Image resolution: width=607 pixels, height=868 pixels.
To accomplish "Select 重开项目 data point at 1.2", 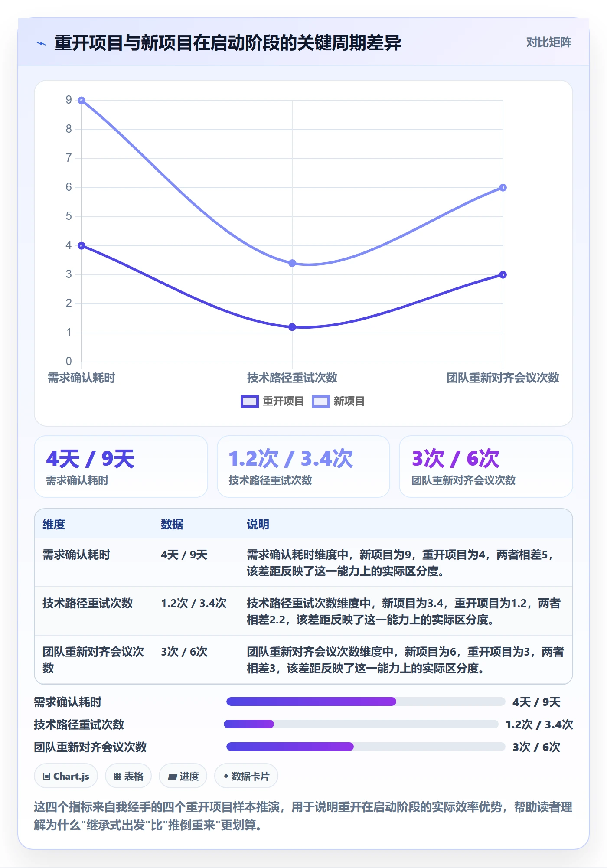I will [292, 327].
